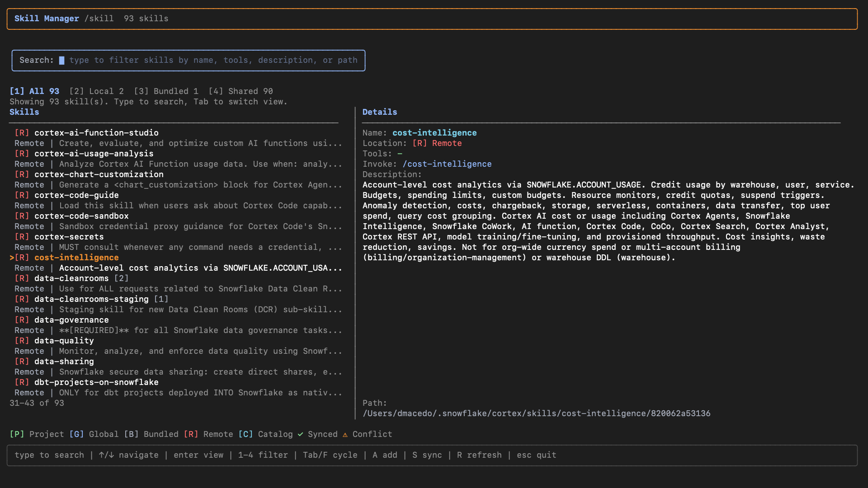Switch to the Shared 90 view tab
This screenshot has height=488, width=868.
[x=241, y=91]
